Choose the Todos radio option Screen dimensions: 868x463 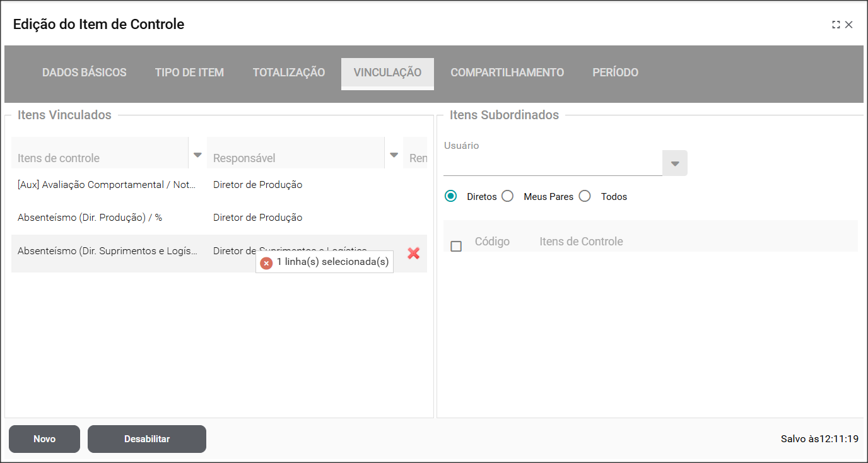click(x=585, y=196)
